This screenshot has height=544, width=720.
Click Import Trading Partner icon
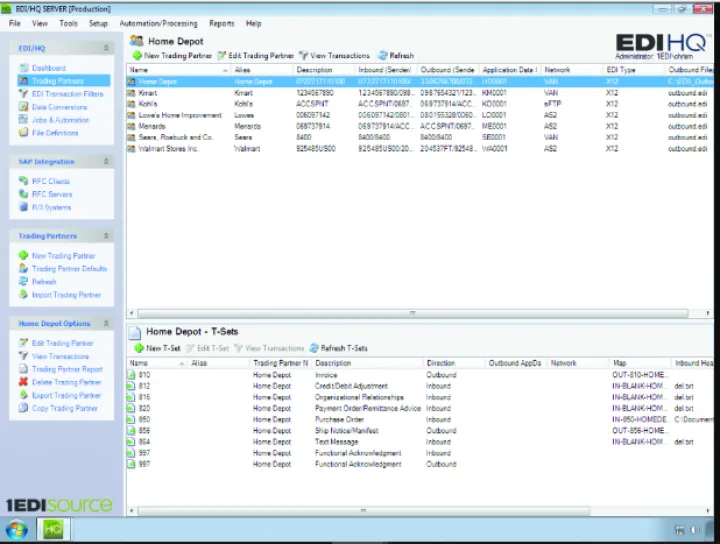(23, 295)
